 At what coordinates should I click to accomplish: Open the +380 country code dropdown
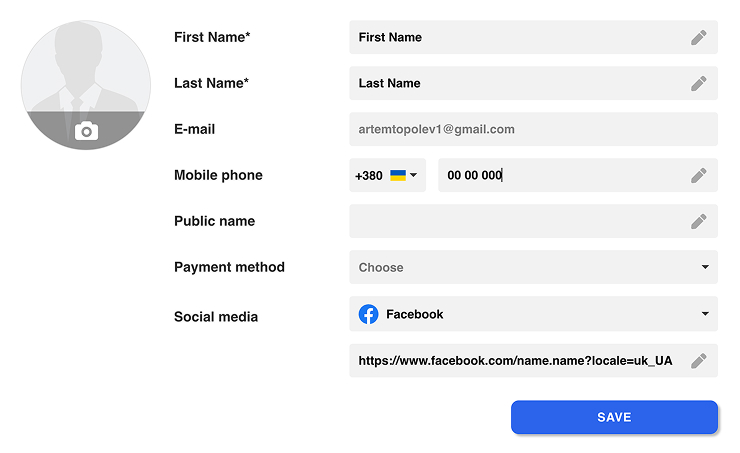387,175
